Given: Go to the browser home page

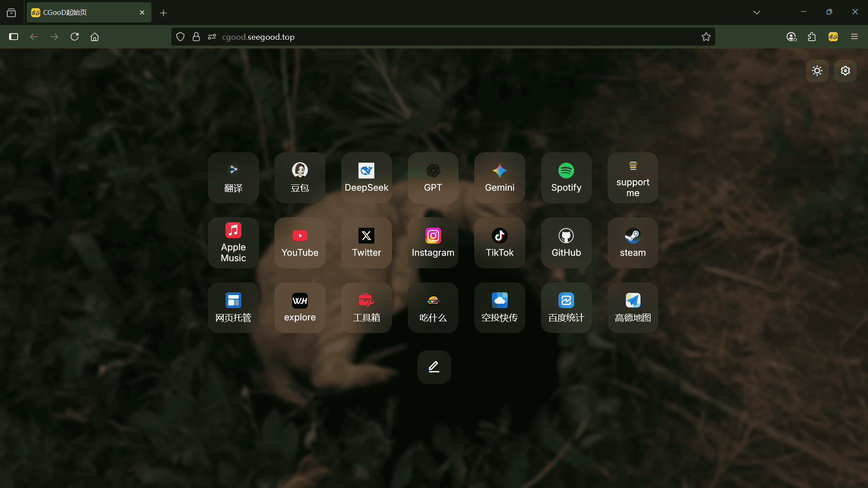Looking at the screenshot, I should click(94, 37).
